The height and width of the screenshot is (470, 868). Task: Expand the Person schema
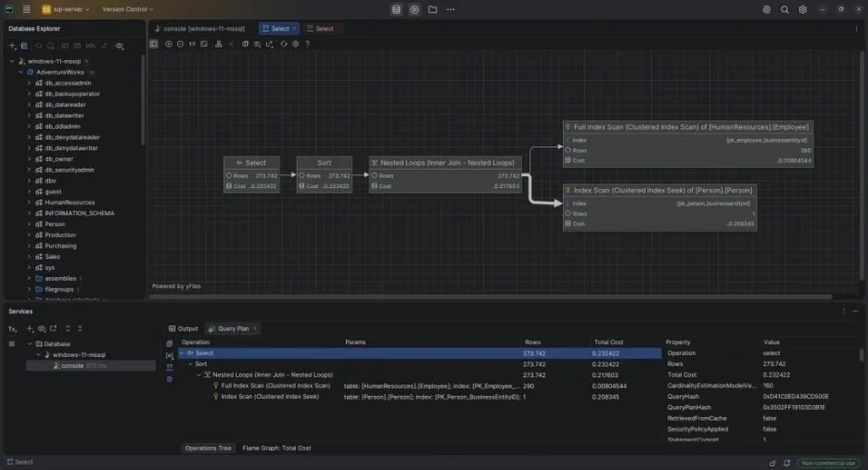30,224
